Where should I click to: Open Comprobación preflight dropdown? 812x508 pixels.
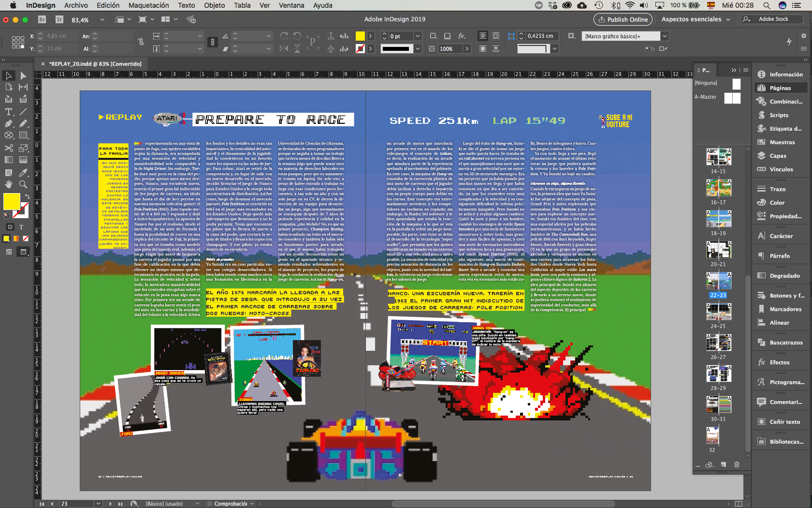(x=252, y=504)
